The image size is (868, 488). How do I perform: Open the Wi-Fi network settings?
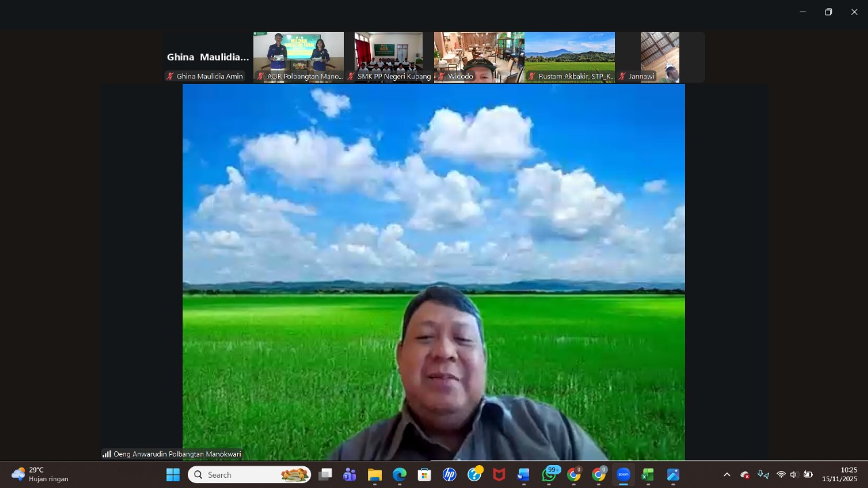pyautogui.click(x=781, y=475)
